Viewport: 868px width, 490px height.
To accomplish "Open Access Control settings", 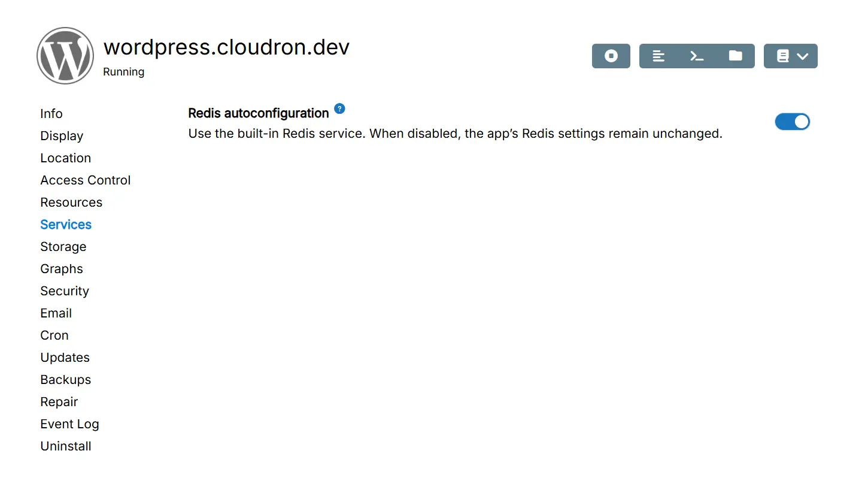I will [86, 180].
